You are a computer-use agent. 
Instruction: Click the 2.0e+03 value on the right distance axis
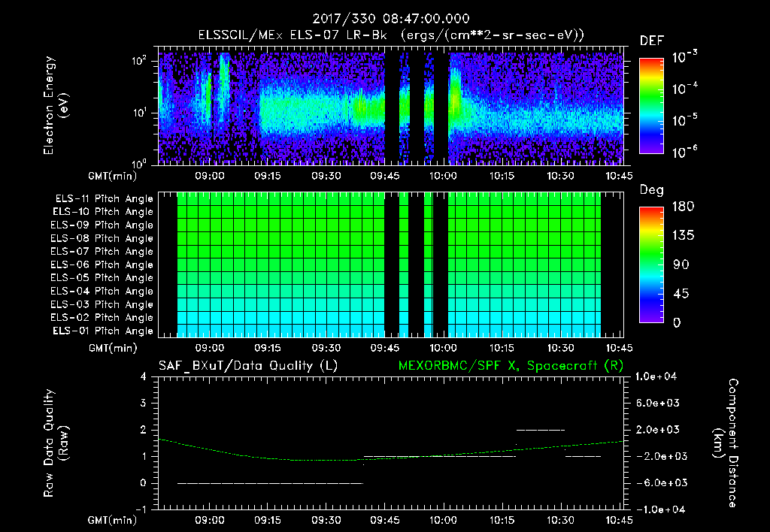click(657, 429)
